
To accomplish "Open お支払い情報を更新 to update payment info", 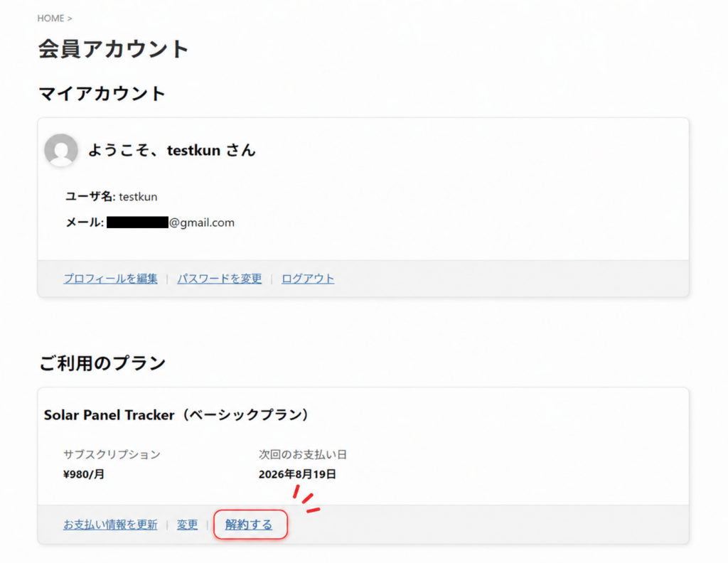I will coord(110,525).
